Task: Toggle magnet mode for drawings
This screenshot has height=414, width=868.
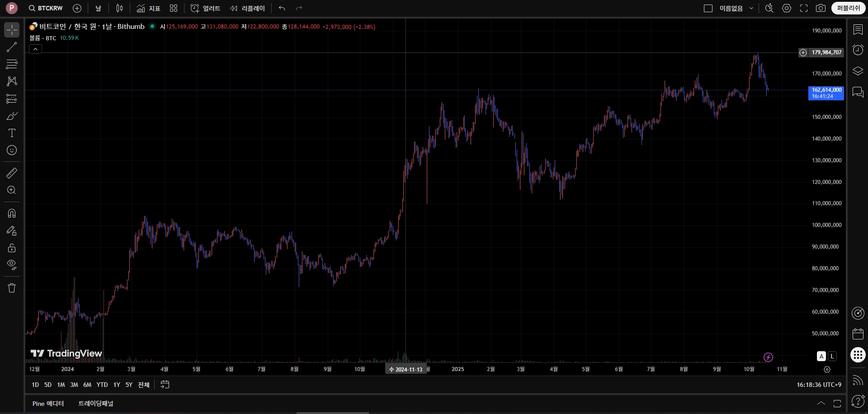Action: point(12,213)
